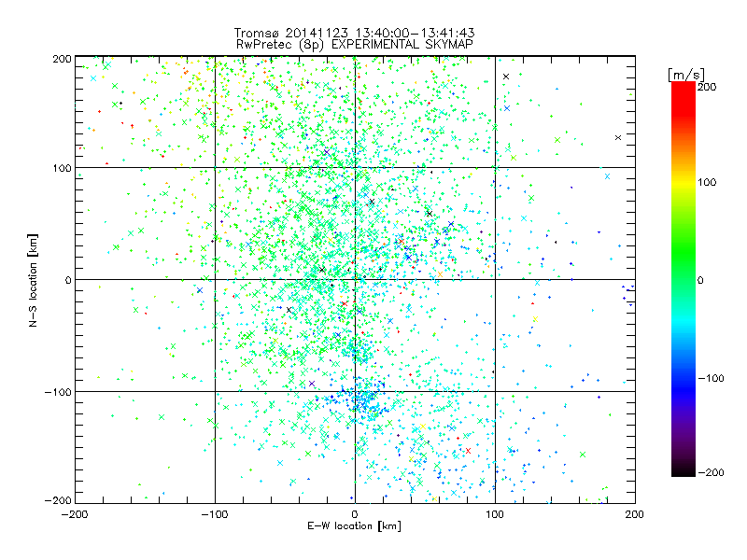Viewport: 747px width, 560px height.
Task: Click the N-S axis tick label '200'
Action: (x=62, y=59)
